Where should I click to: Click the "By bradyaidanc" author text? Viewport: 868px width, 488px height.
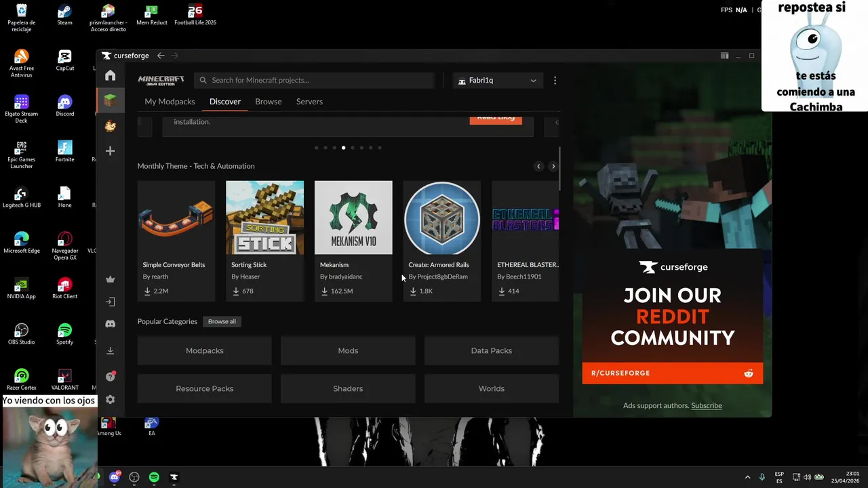coord(341,277)
